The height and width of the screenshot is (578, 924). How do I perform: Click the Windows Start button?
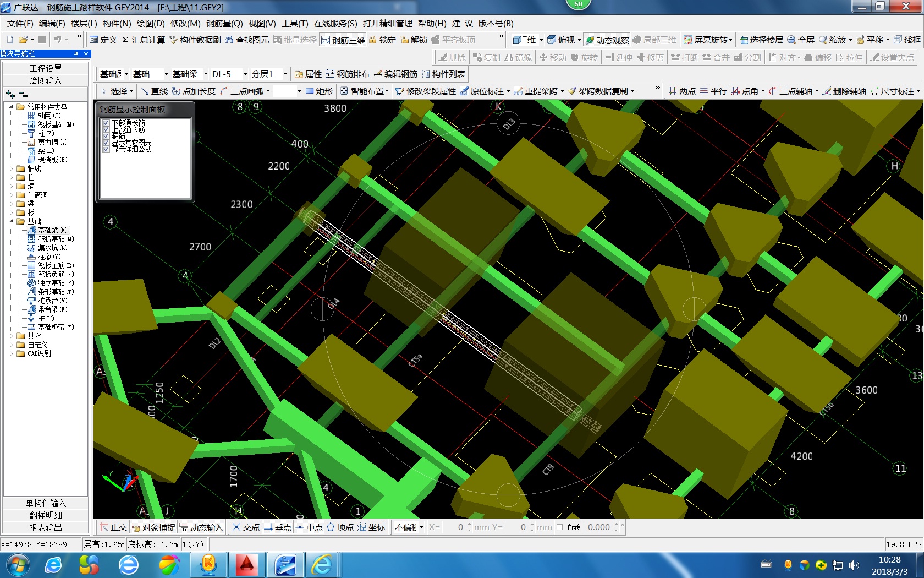tap(17, 565)
